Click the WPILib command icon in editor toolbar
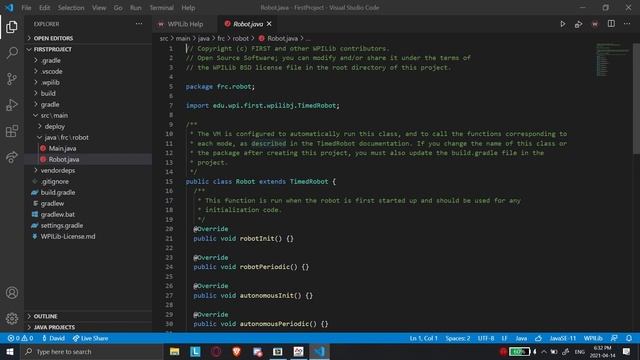Image resolution: width=640 pixels, height=360 pixels. [595, 24]
